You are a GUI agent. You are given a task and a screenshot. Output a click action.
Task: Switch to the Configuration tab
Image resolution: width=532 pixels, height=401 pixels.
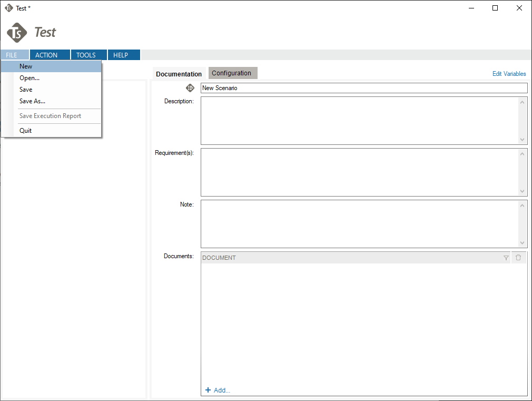point(232,73)
